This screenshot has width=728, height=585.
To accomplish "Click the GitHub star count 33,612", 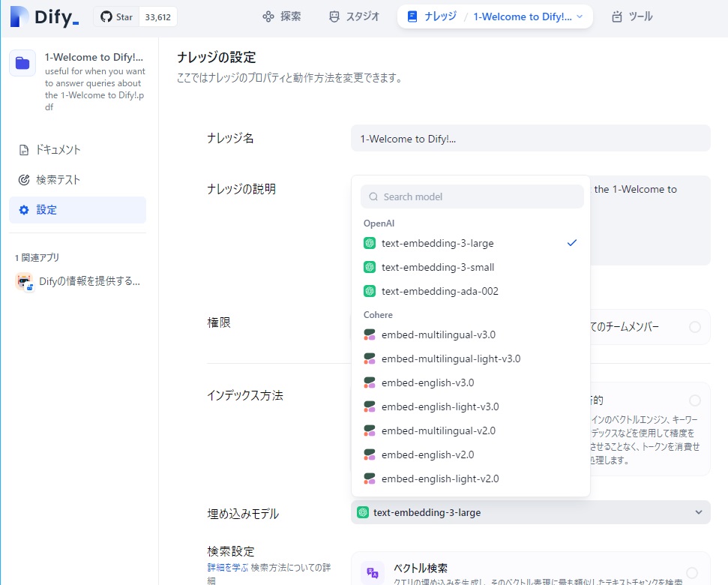I will 158,17.
